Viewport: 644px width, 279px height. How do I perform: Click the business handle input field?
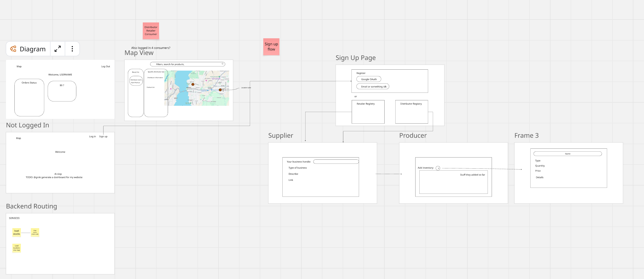[336, 162]
